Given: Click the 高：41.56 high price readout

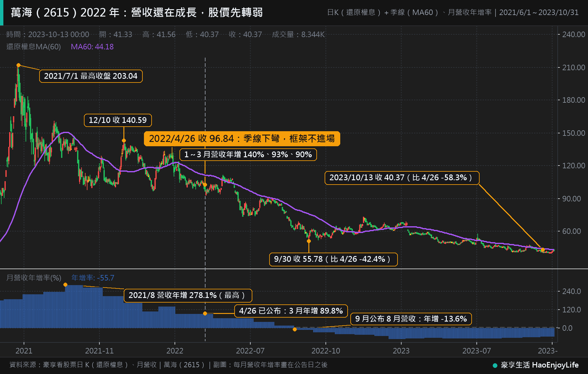Looking at the screenshot, I should [159, 35].
